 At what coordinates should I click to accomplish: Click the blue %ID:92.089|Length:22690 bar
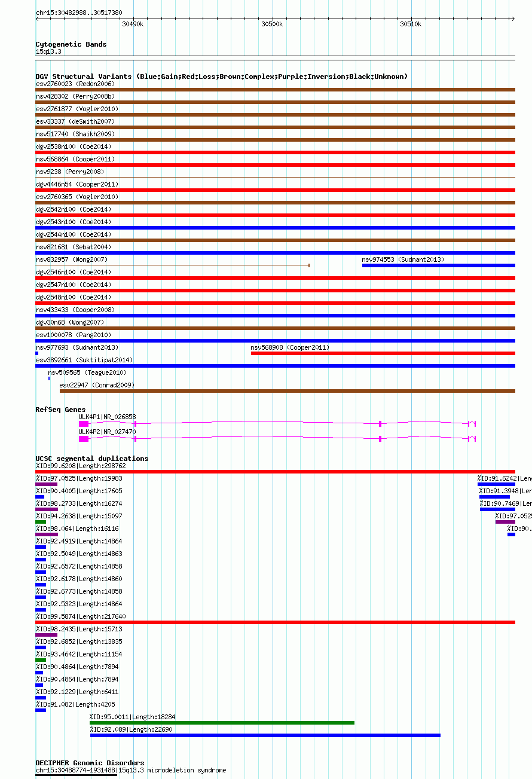point(265,735)
